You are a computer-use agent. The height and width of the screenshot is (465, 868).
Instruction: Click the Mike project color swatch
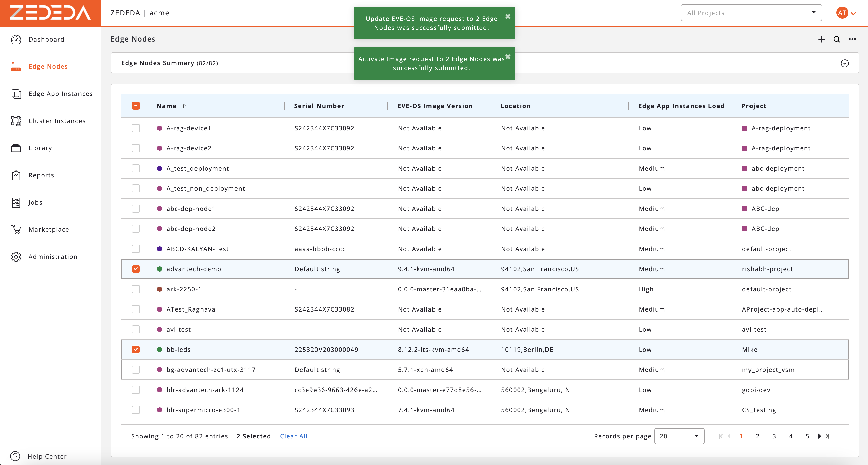745,350
